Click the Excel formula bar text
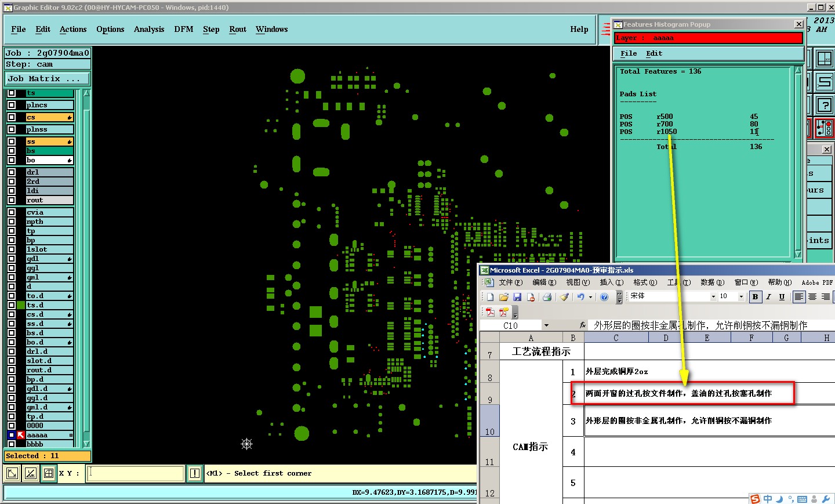Viewport: 835px width, 504px height. pyautogui.click(x=700, y=325)
